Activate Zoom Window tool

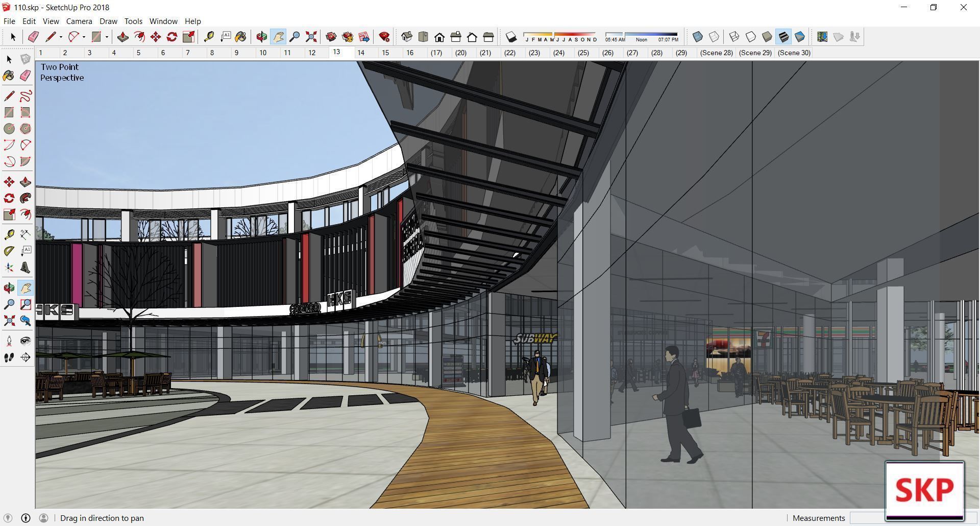point(26,304)
